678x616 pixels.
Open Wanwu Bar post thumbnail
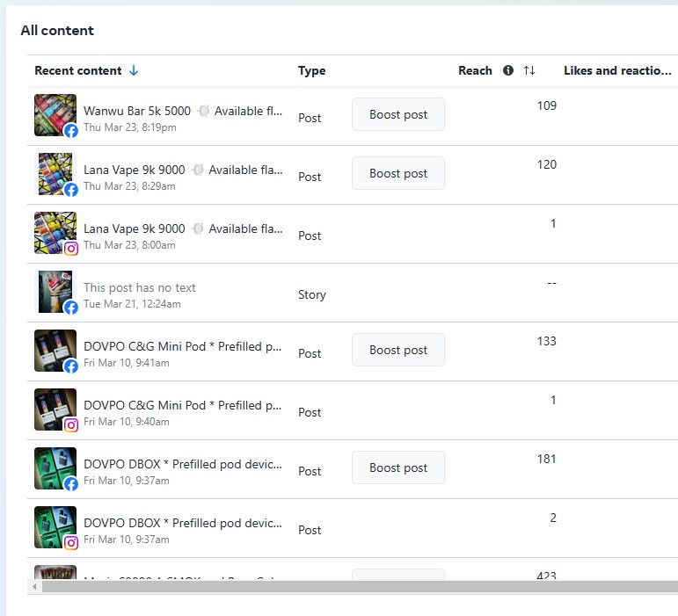click(55, 115)
